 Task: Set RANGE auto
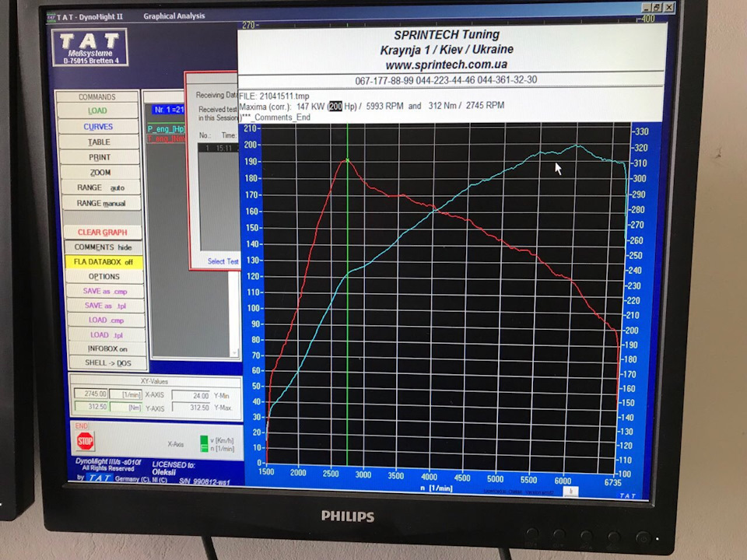tap(100, 187)
